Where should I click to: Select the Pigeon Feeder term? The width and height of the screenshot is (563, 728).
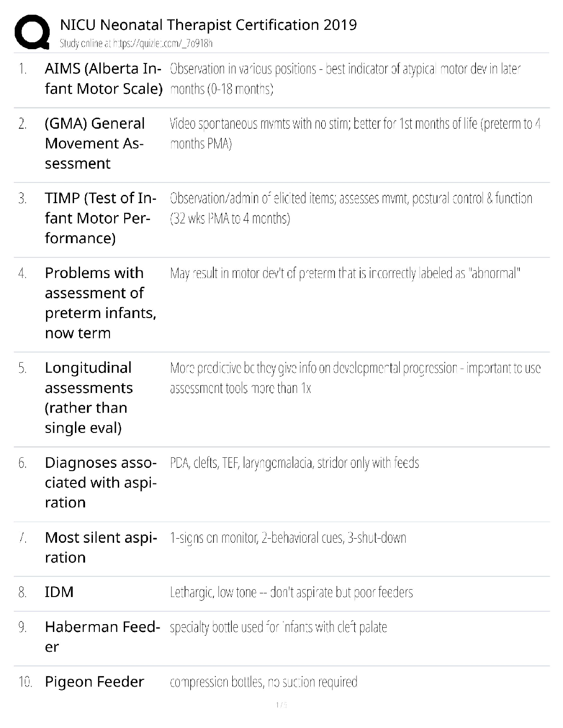tap(94, 682)
